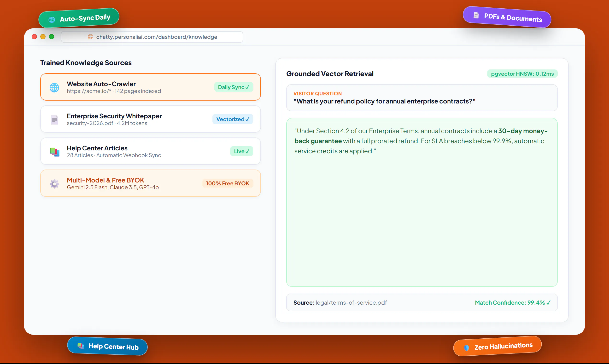Image resolution: width=609 pixels, height=364 pixels.
Task: Click the yellow minimize window dot
Action: point(43,37)
